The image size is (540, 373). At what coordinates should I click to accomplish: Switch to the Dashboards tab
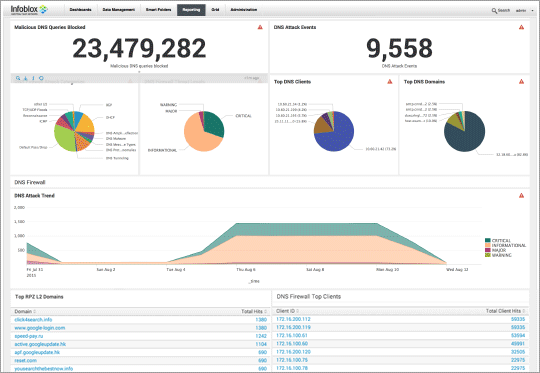click(81, 10)
